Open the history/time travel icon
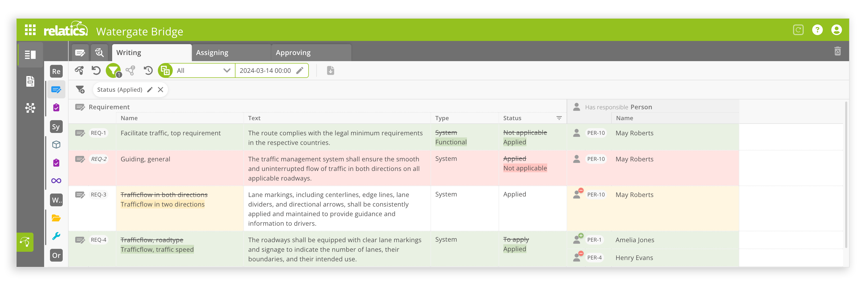 point(147,70)
